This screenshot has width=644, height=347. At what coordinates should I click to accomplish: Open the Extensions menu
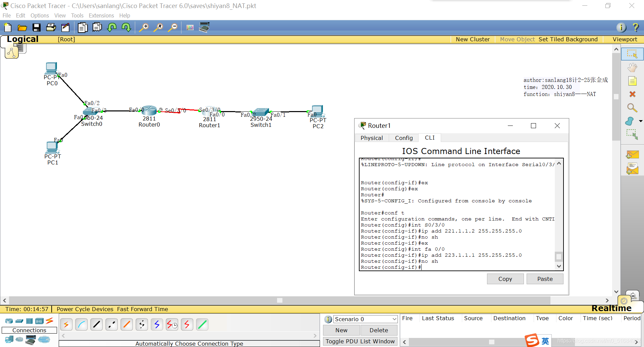coord(101,15)
